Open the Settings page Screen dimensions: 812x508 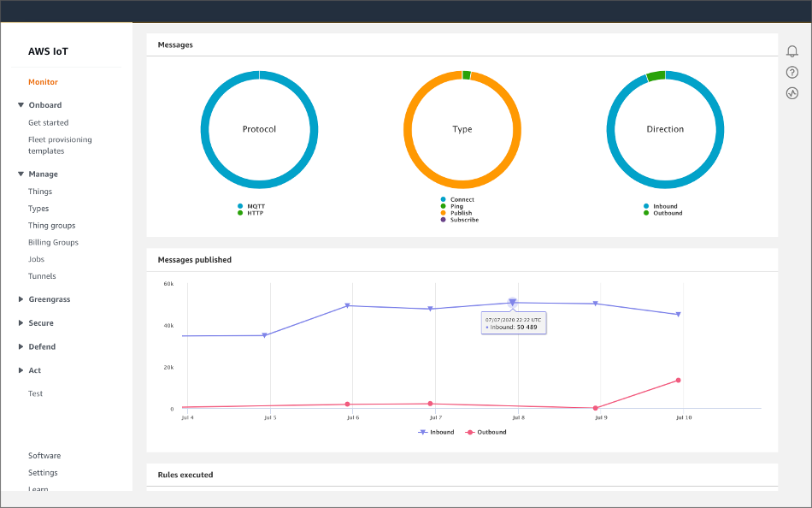pos(43,472)
